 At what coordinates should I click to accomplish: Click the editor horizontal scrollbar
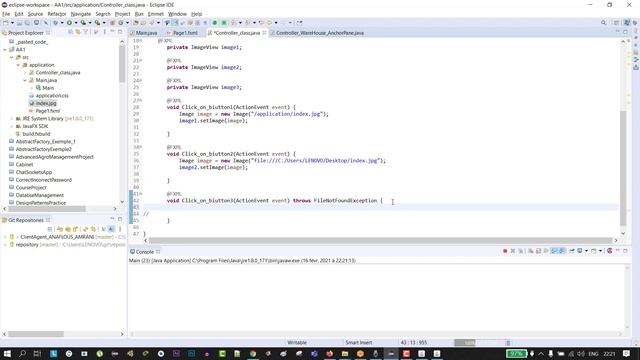tap(380, 241)
